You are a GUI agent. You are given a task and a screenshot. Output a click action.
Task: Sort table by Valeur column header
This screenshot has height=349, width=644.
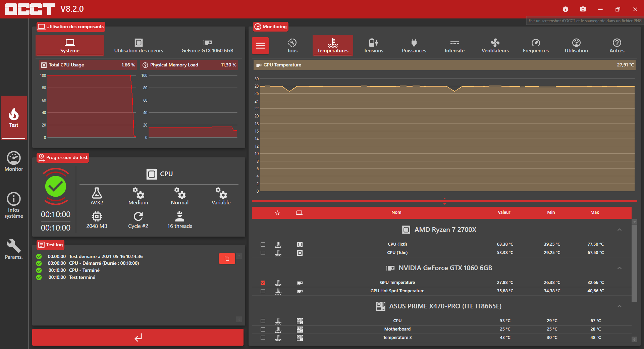pos(504,212)
